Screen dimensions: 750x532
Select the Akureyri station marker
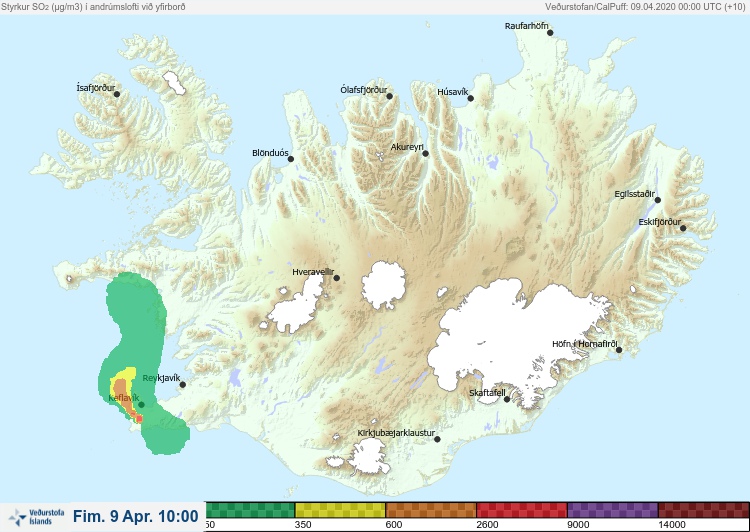(x=425, y=154)
